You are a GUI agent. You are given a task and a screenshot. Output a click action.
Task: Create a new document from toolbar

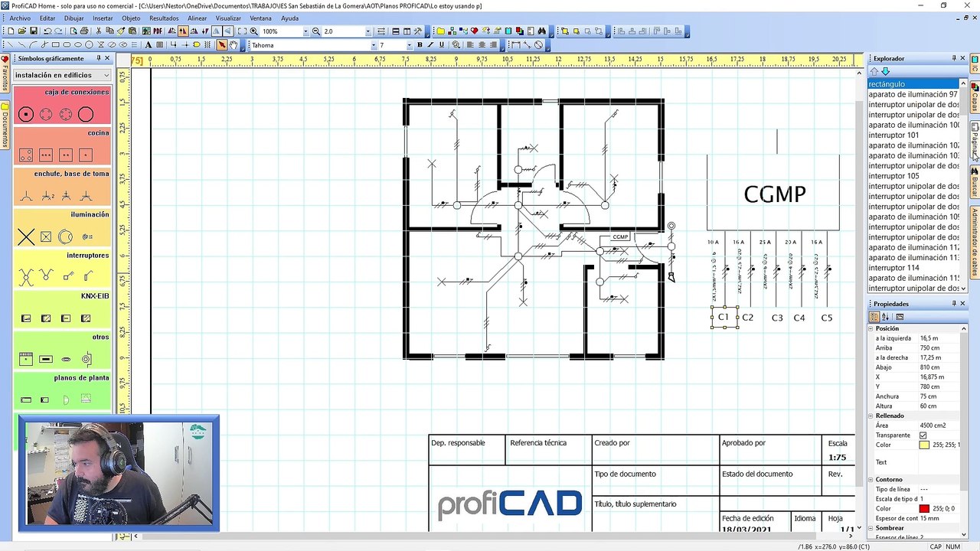(x=11, y=31)
